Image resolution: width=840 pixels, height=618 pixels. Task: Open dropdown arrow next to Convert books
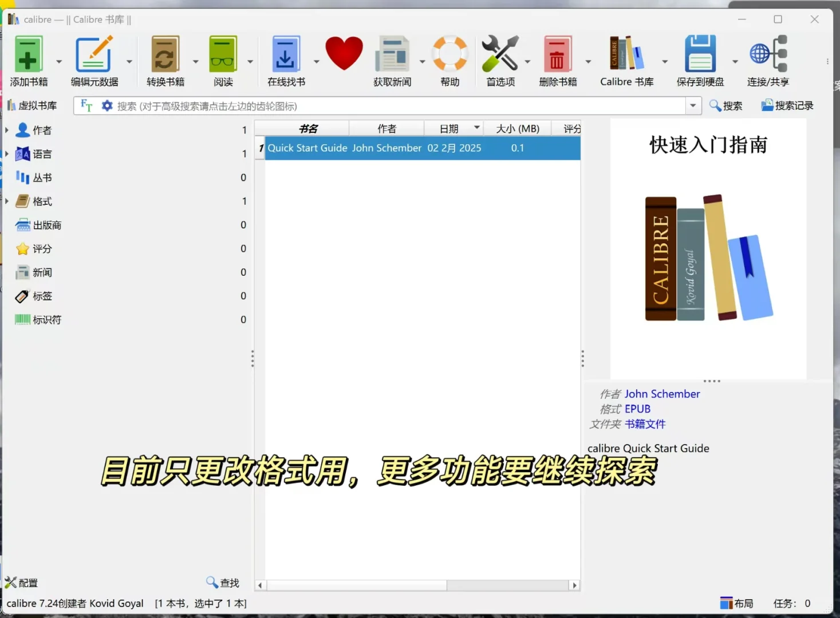pyautogui.click(x=195, y=61)
